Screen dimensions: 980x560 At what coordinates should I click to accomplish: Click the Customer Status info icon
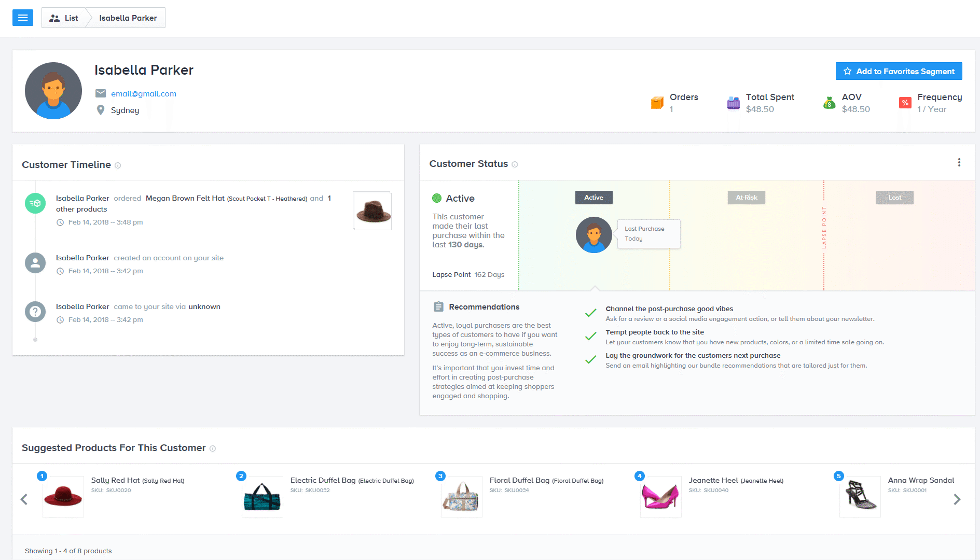(x=515, y=164)
